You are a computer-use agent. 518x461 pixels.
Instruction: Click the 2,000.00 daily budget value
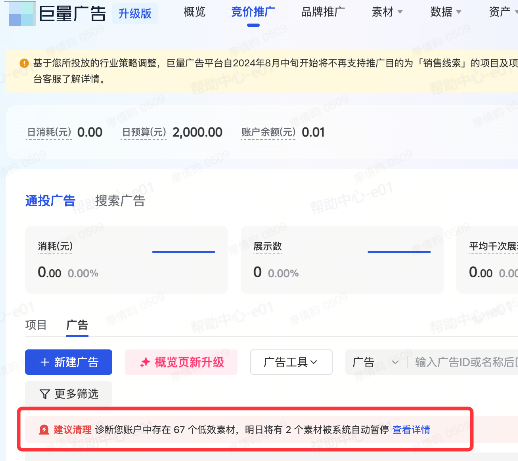click(x=197, y=132)
